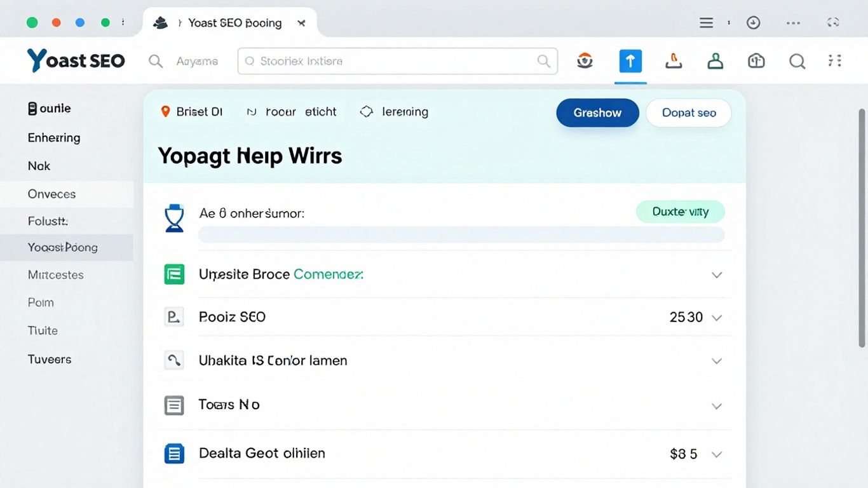Collapse the Dealta Geot olhien section
Viewport: 868px width, 488px height.
[717, 454]
